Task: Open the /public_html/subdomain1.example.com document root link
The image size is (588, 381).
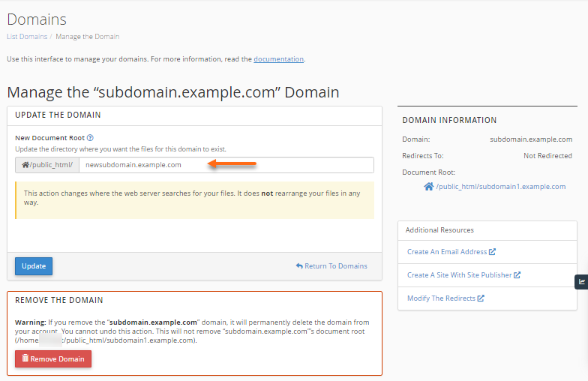Action: point(500,187)
